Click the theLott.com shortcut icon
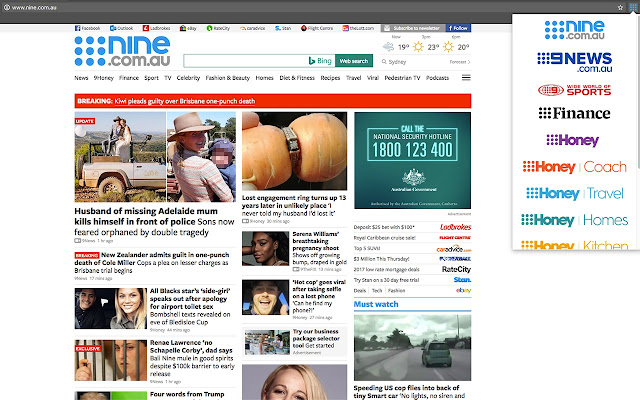Screen dimensions: 640x400 (345, 28)
